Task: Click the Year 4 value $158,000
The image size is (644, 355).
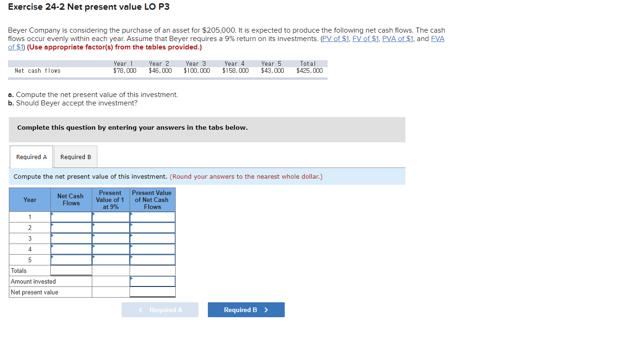Action: coord(235,71)
